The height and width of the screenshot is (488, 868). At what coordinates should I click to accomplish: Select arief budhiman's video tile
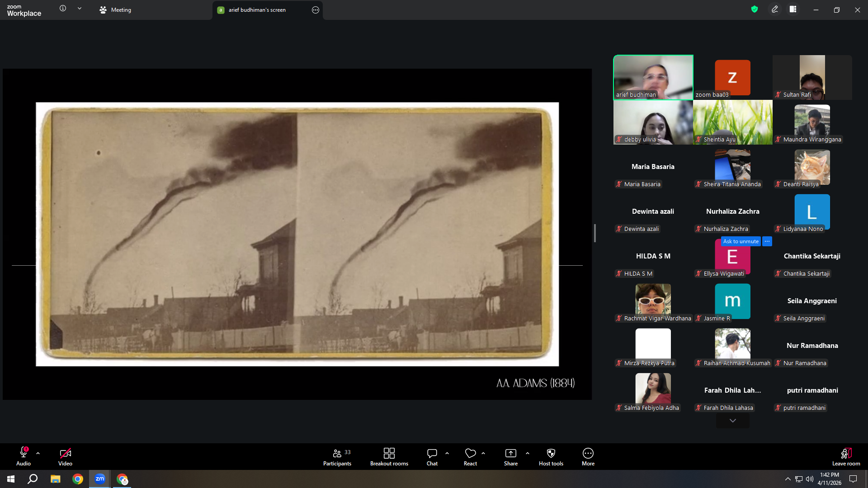tap(653, 77)
